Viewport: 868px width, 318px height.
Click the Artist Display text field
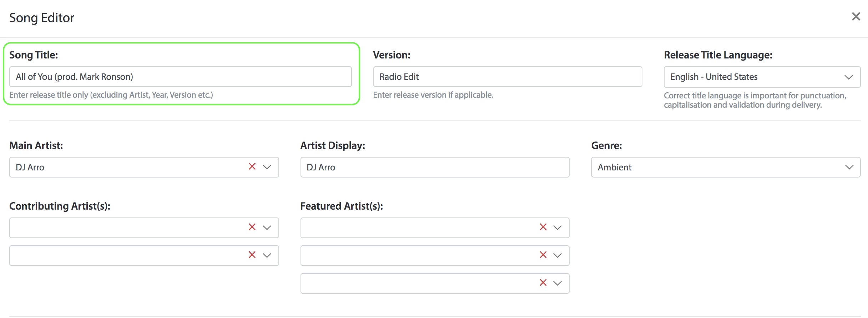[x=434, y=167]
